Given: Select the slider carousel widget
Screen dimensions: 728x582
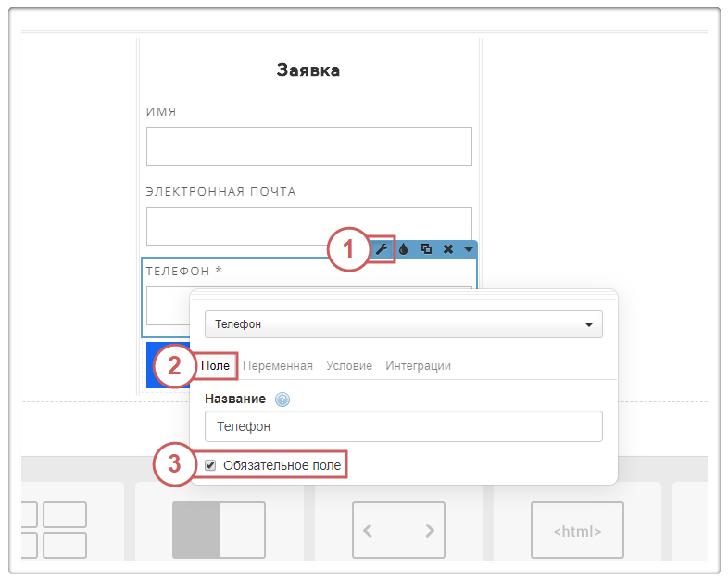Looking at the screenshot, I should [398, 530].
